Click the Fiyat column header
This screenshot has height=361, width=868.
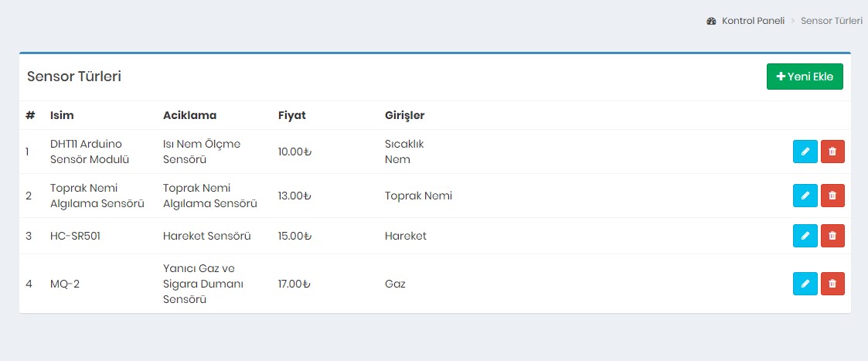(291, 115)
